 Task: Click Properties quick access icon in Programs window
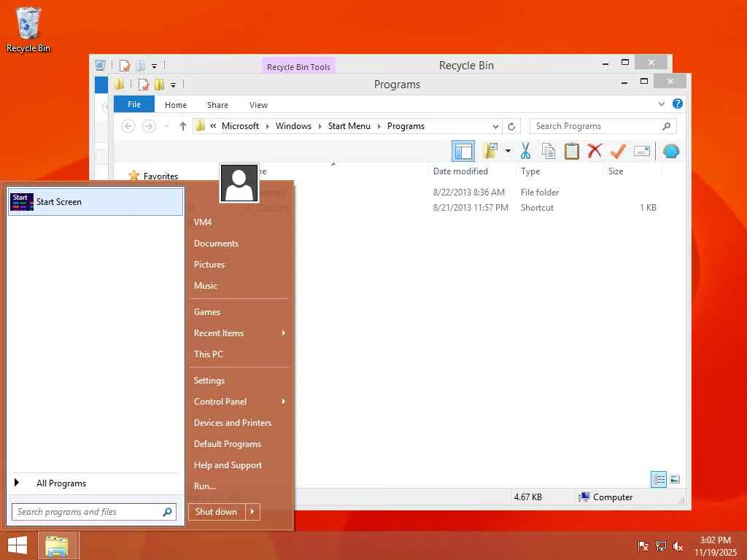[x=144, y=85]
